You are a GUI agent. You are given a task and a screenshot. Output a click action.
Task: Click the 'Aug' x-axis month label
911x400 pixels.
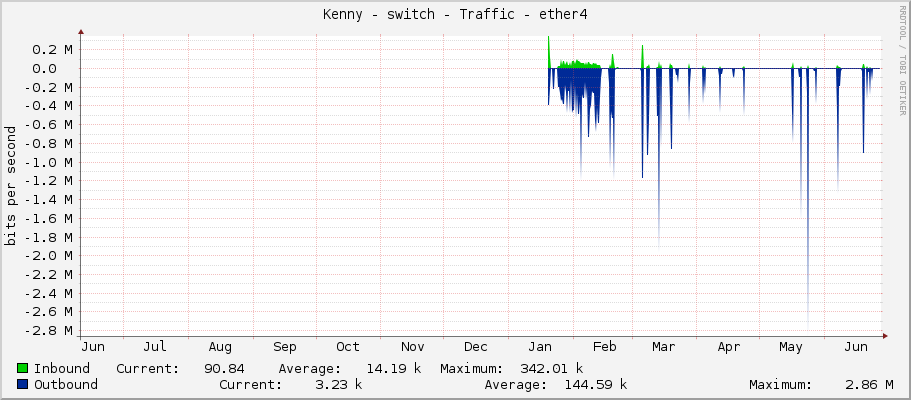pos(220,347)
